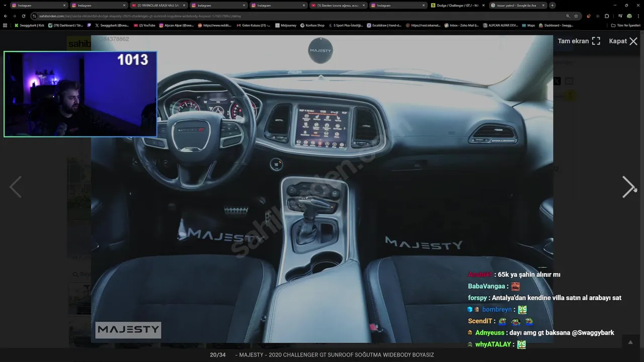Click the scroll-to-top arrow button
This screenshot has height=362, width=644.
pos(630,342)
